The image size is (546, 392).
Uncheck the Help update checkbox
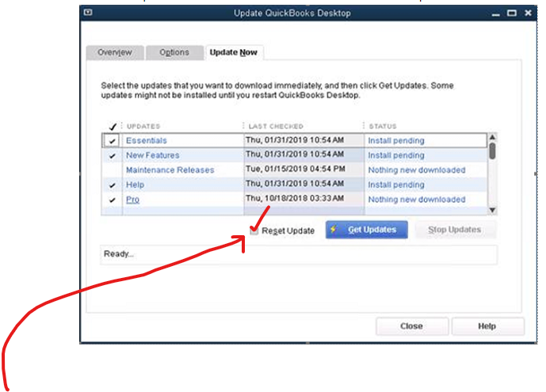point(112,185)
